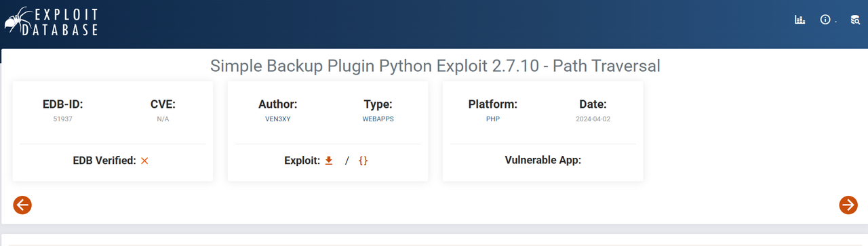
Task: Open the Exploit Database logo home link
Action: coord(51,21)
